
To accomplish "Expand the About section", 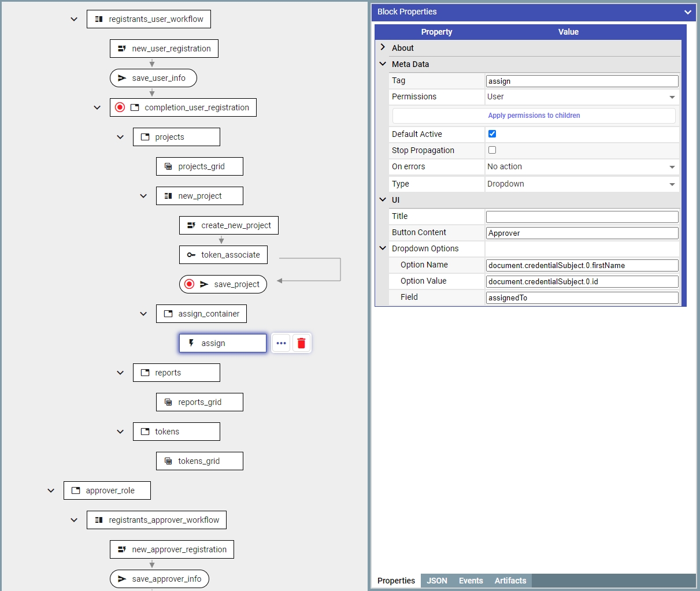I will click(383, 48).
